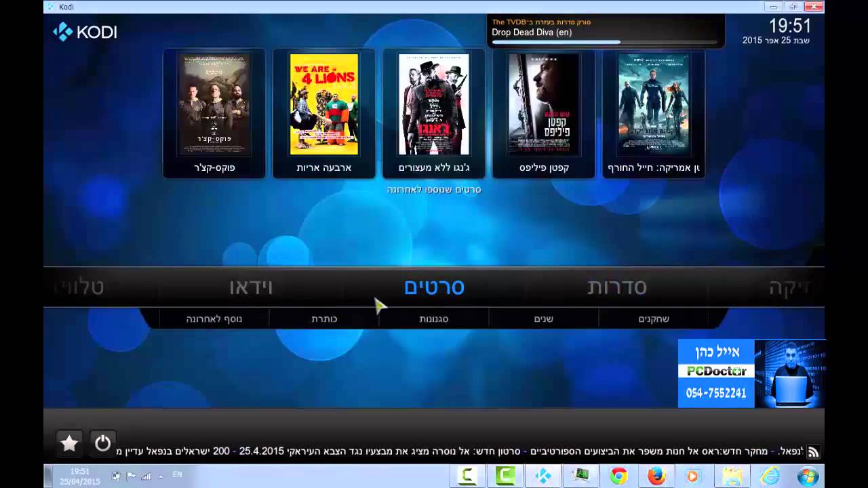Switch to Kodi taskbar icon
Image resolution: width=868 pixels, height=488 pixels.
click(543, 476)
